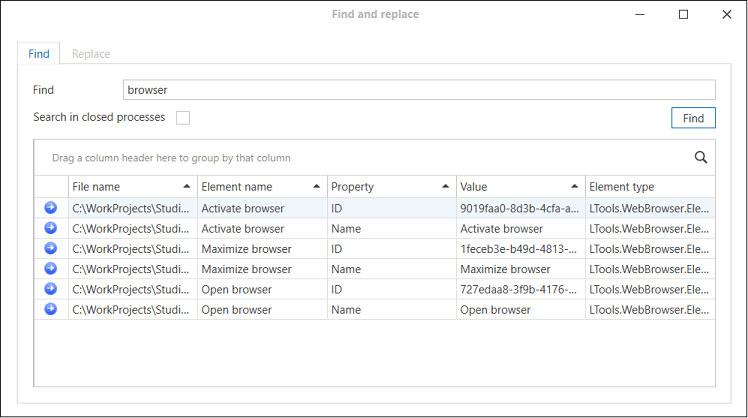Click the search magnifier icon in grid
Image resolution: width=748 pixels, height=418 pixels.
(701, 157)
